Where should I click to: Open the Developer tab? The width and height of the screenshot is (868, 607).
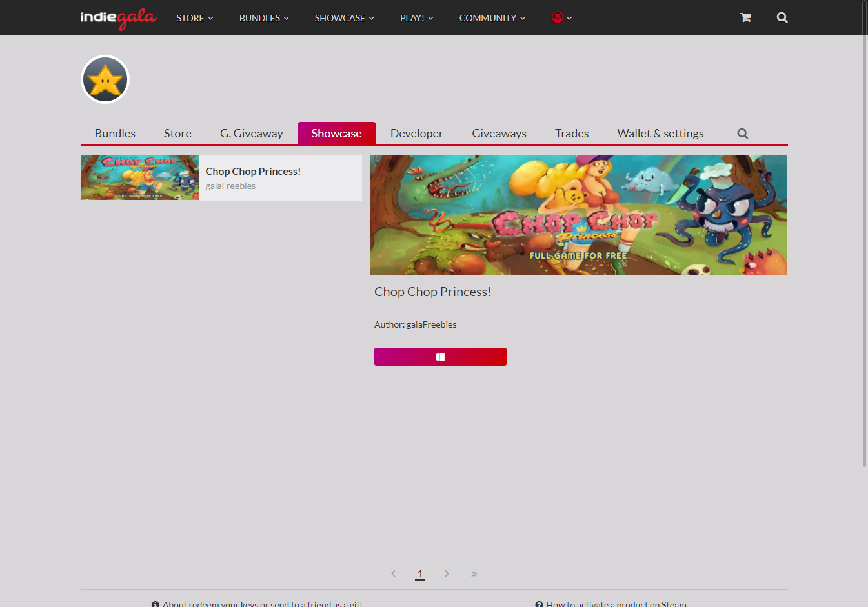[x=417, y=134]
